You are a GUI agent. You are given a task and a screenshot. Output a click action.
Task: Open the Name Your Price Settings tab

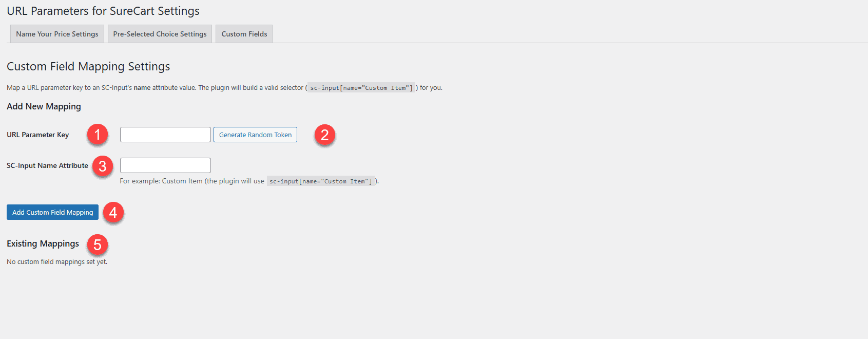pos(57,34)
